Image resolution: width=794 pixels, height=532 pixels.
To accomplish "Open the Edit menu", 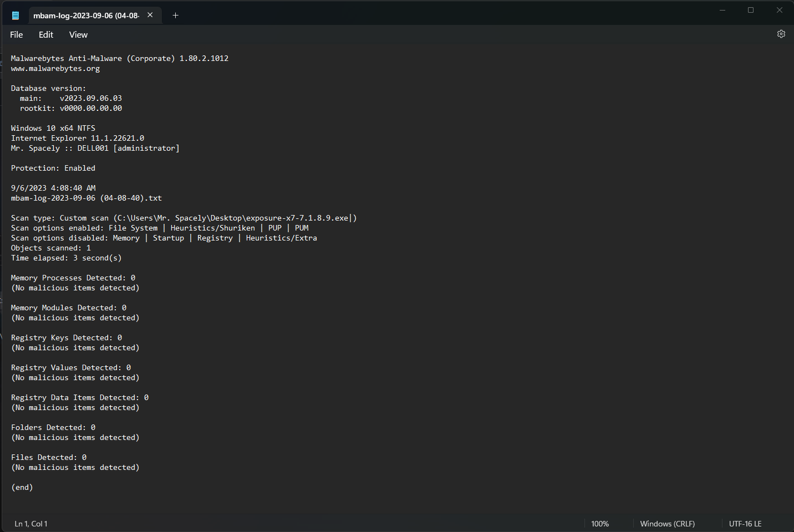I will 46,34.
